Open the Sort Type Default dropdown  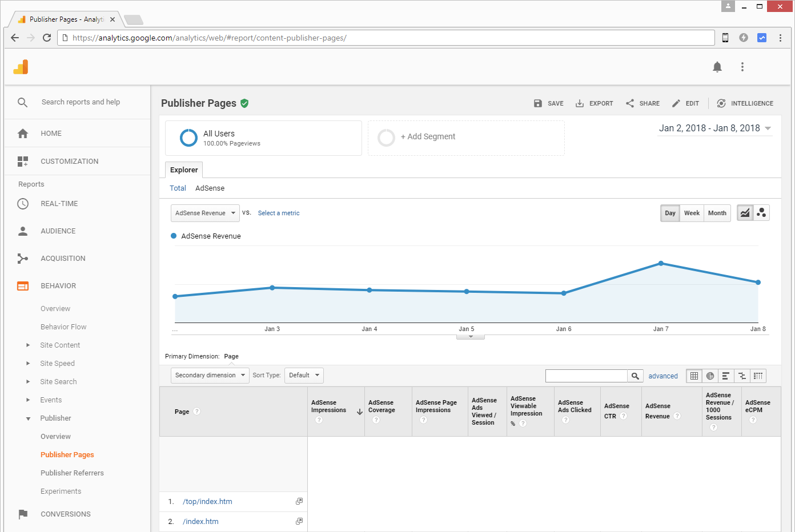[304, 375]
